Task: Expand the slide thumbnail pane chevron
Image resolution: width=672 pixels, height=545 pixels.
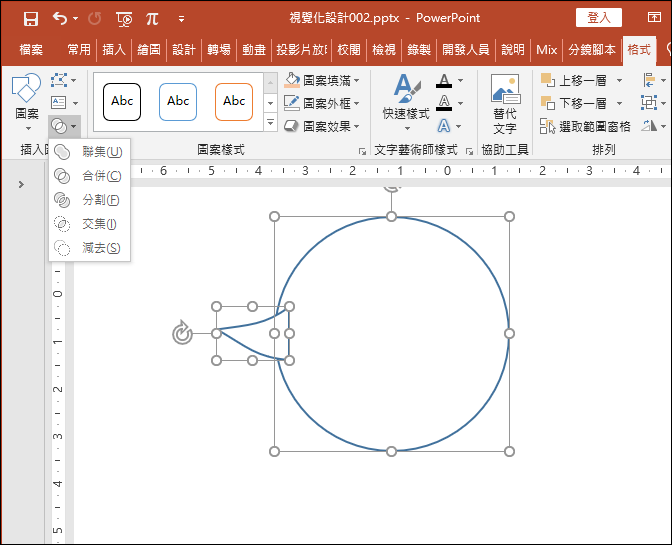Action: pyautogui.click(x=21, y=185)
